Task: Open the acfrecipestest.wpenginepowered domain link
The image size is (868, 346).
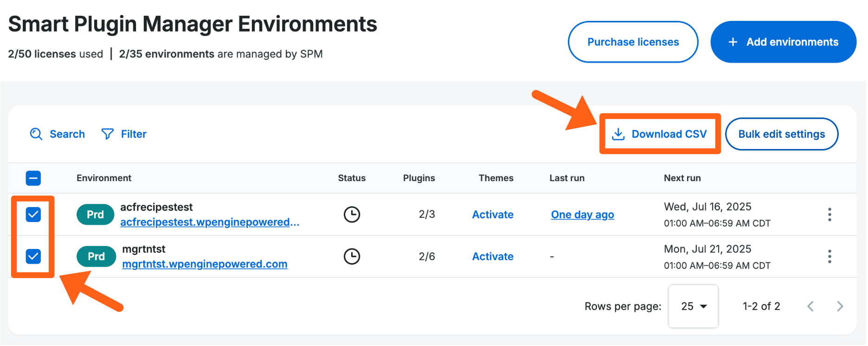Action: (x=209, y=222)
